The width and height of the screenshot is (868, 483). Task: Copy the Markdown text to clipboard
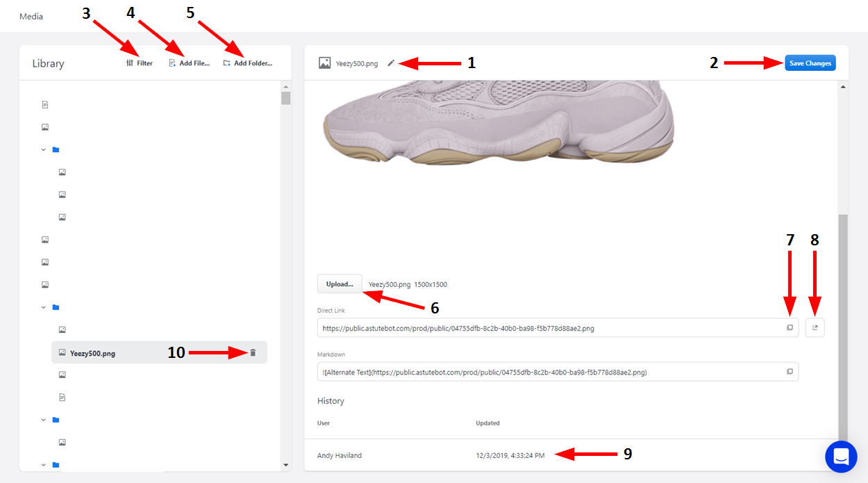[x=790, y=372]
